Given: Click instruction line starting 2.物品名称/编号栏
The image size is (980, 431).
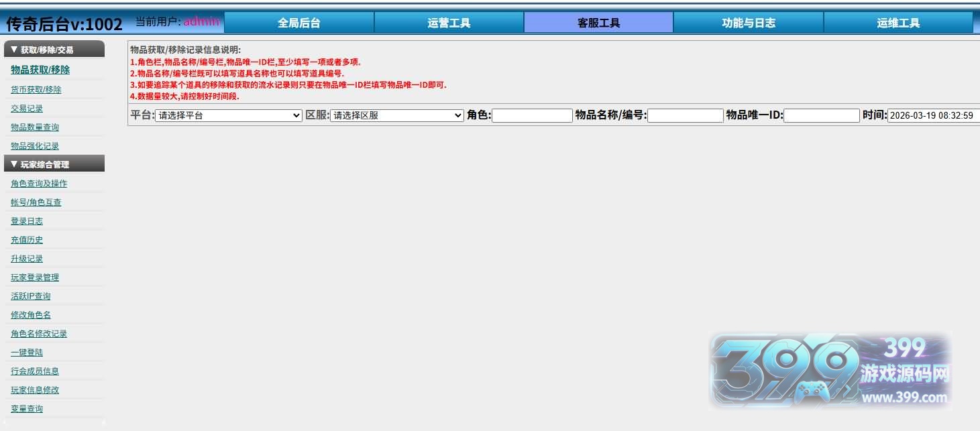Looking at the screenshot, I should (x=237, y=73).
